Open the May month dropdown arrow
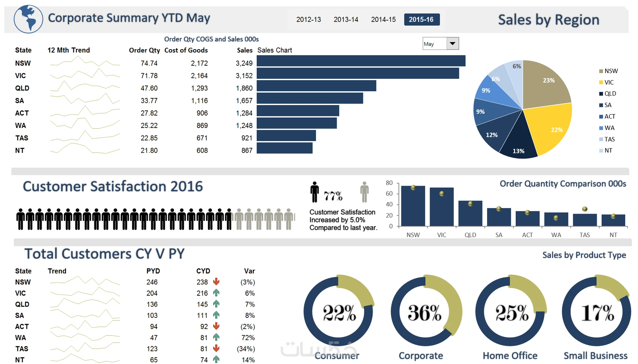 (453, 44)
